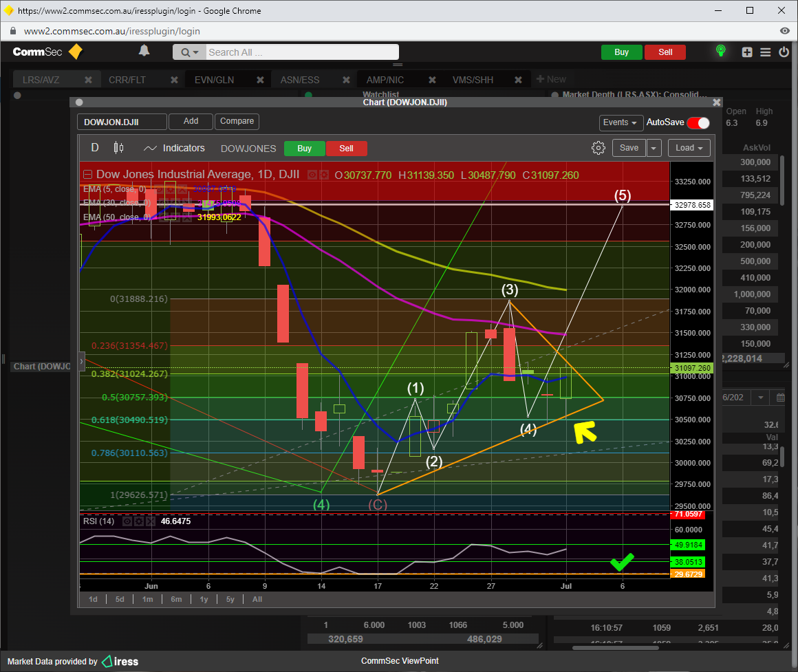
Task: Switch to the CRR/FLT tab
Action: click(127, 80)
